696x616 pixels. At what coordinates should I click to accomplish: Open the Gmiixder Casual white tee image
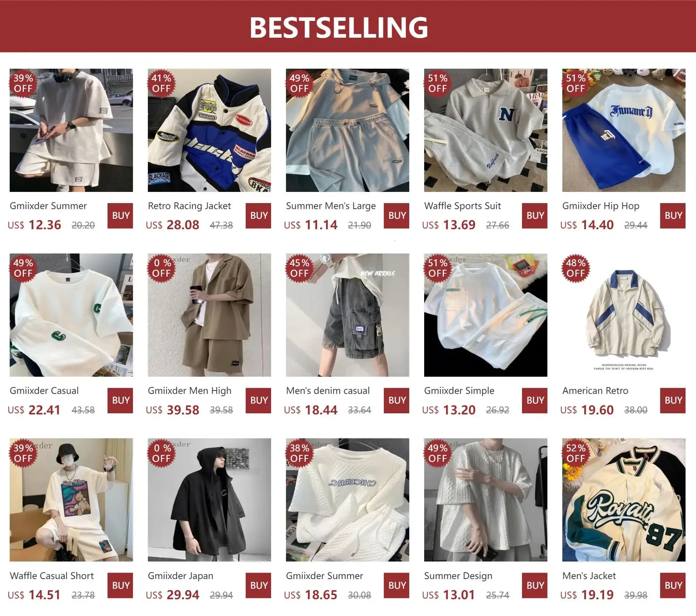tap(71, 315)
